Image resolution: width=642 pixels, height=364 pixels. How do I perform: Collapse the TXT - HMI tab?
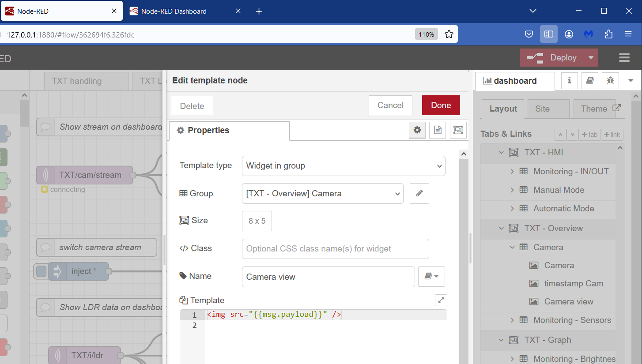(501, 153)
